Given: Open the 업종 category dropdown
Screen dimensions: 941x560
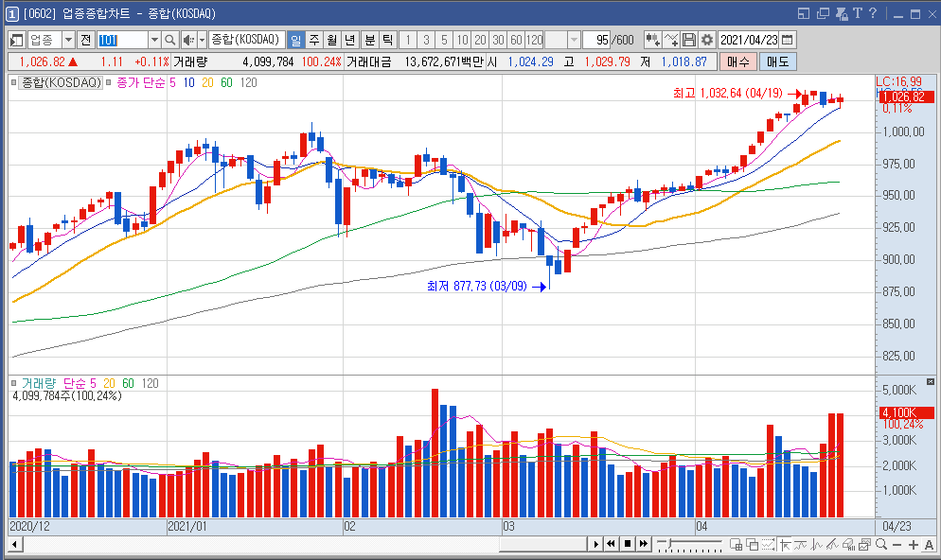Looking at the screenshot, I should click(x=68, y=40).
